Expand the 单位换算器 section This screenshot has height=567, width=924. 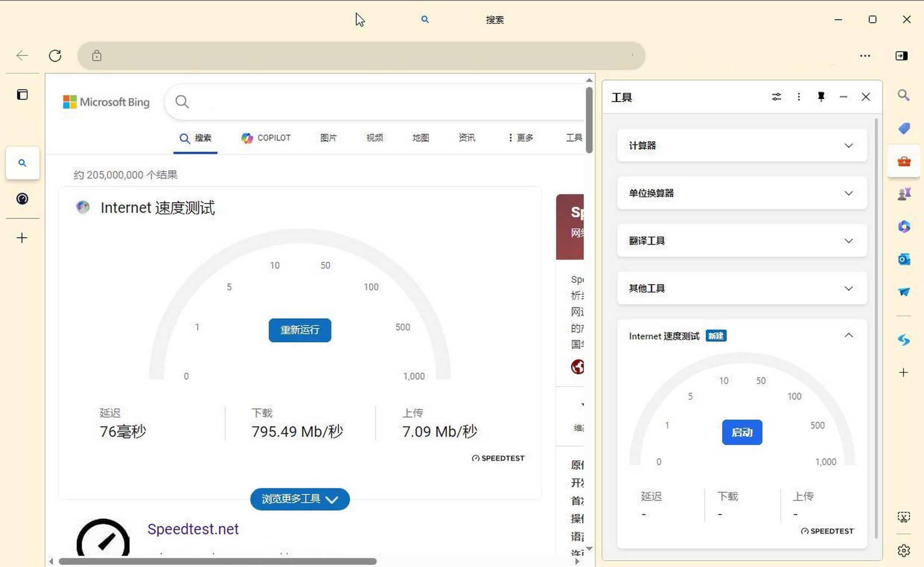click(742, 193)
